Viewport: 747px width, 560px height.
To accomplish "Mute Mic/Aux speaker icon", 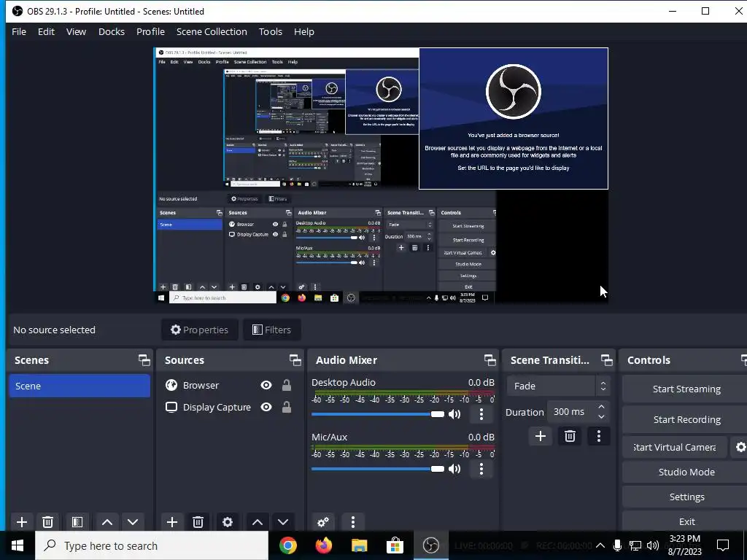I will click(454, 469).
